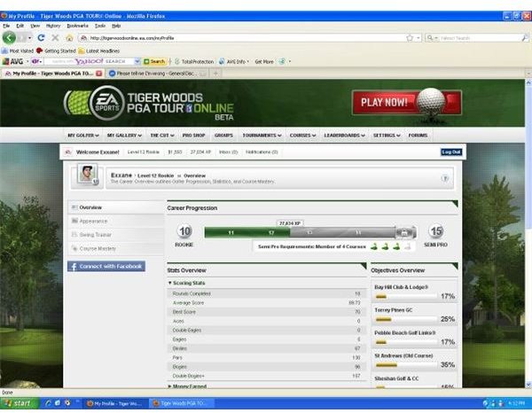Click the Torrey Pines GC progress bar

click(406, 319)
